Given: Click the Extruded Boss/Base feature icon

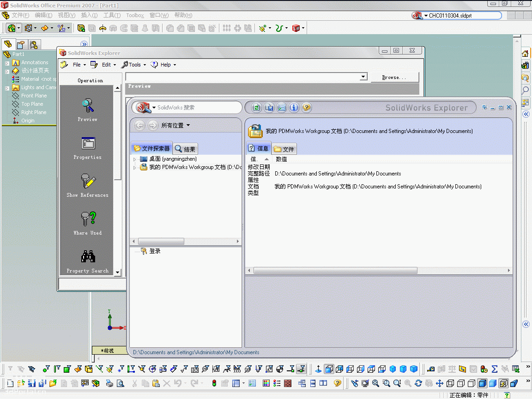Looking at the screenshot, I should click(81, 28).
